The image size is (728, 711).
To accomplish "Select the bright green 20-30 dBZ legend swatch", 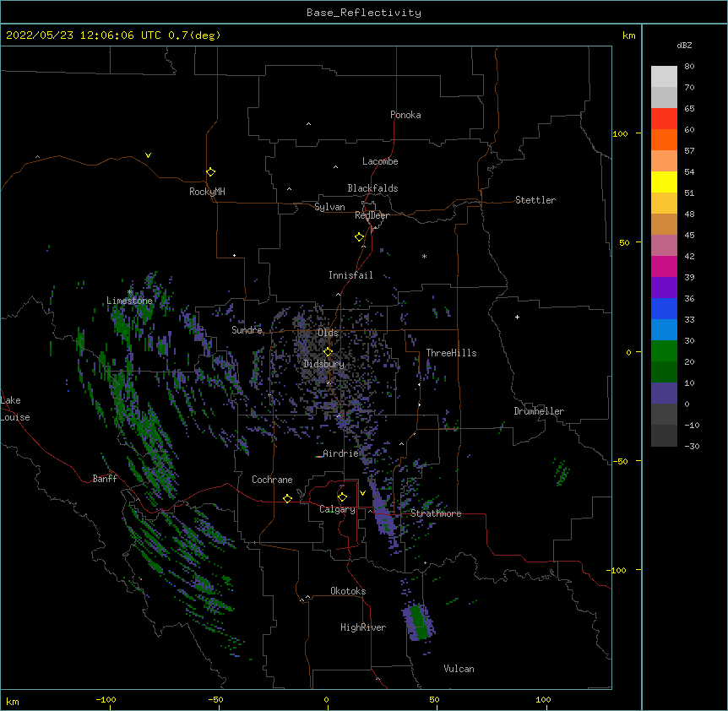I will (x=664, y=351).
